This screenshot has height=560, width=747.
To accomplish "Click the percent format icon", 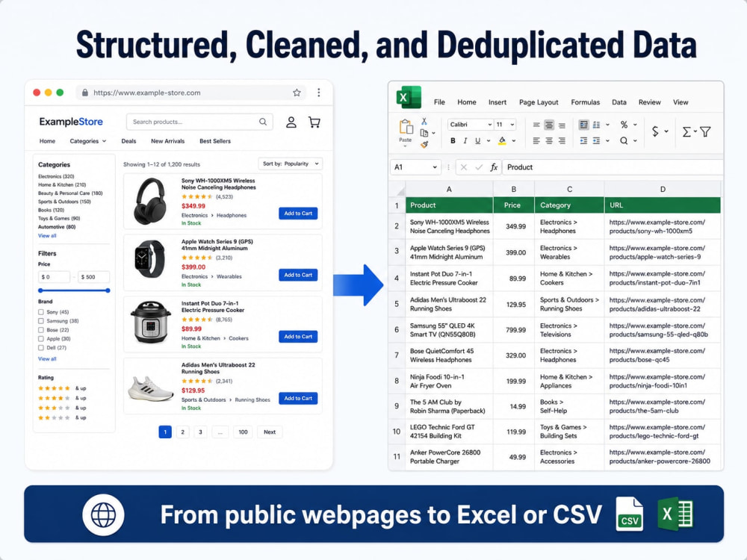I will click(x=624, y=125).
